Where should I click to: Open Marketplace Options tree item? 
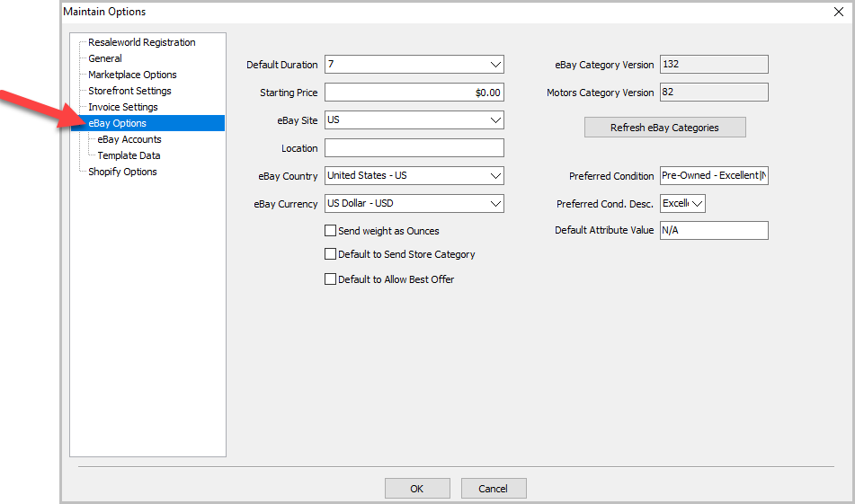(x=132, y=75)
